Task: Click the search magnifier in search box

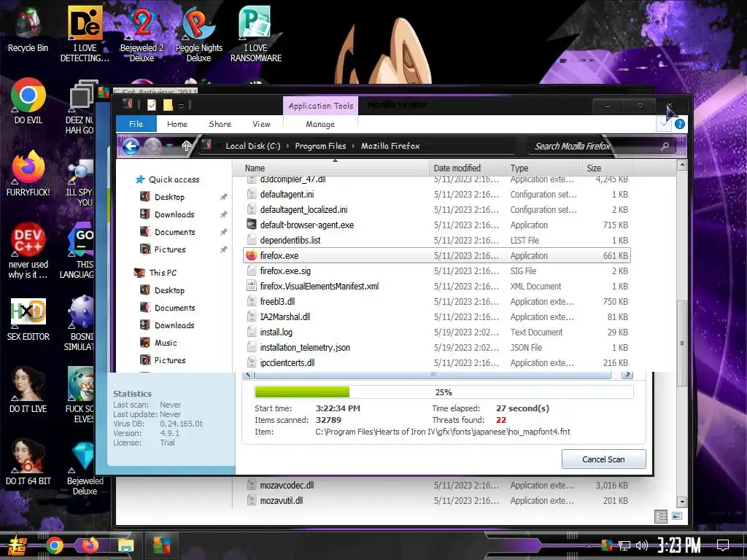Action: coord(665,146)
